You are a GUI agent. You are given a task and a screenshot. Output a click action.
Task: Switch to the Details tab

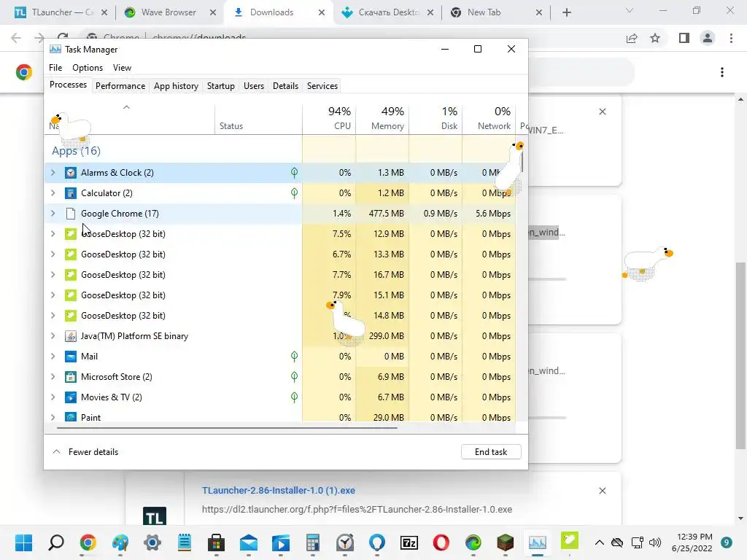point(285,86)
